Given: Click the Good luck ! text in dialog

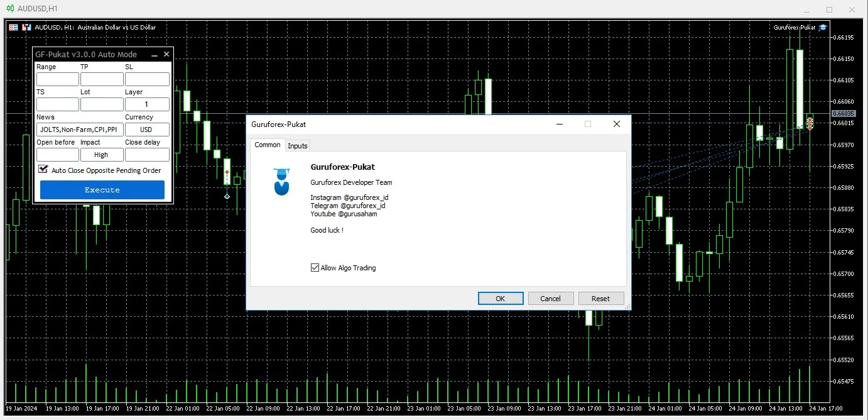Looking at the screenshot, I should coord(327,230).
